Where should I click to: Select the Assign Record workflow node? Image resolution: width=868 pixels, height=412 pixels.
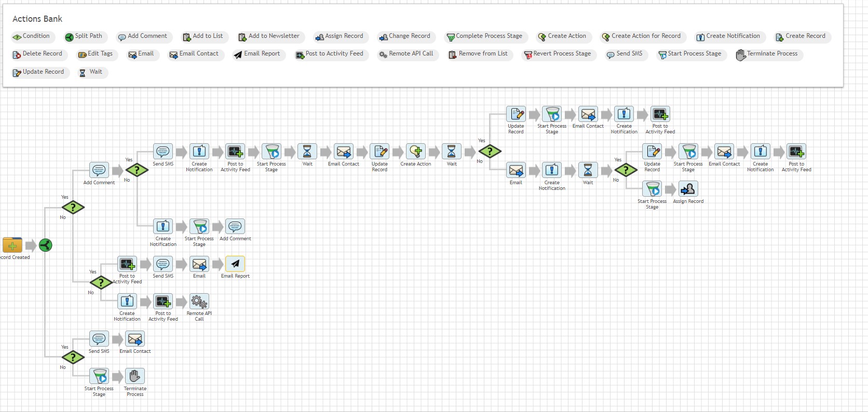[x=688, y=189]
